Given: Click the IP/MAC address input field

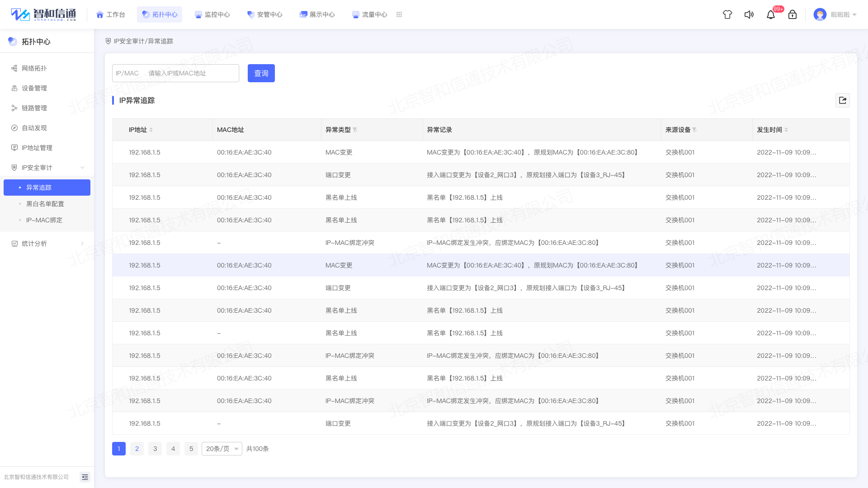Looking at the screenshot, I should pos(175,73).
